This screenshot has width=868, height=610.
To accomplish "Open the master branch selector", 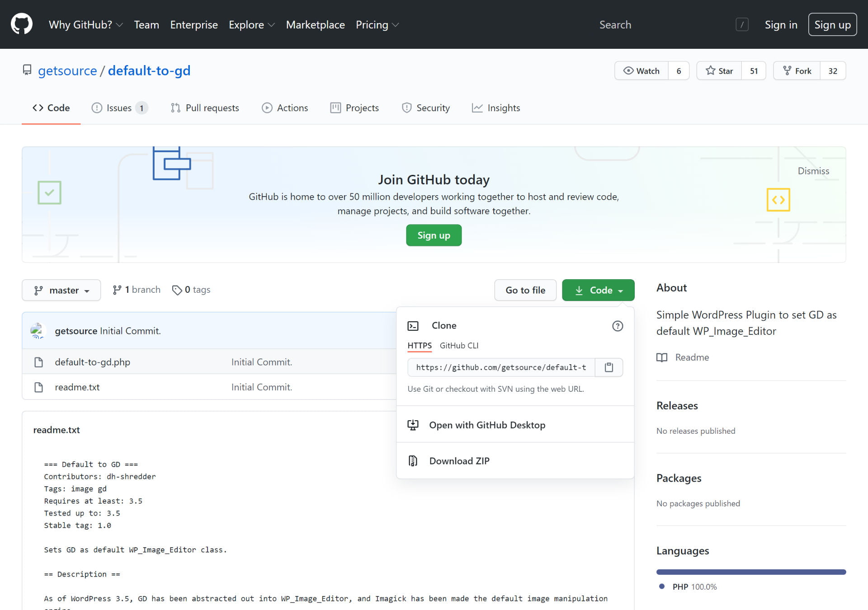I will 61,290.
